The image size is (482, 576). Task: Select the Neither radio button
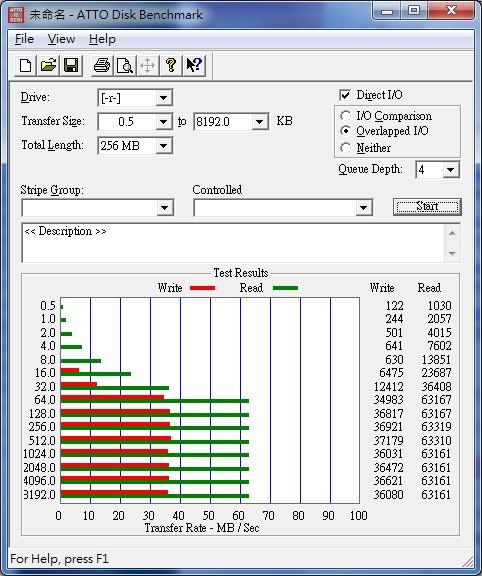(345, 148)
